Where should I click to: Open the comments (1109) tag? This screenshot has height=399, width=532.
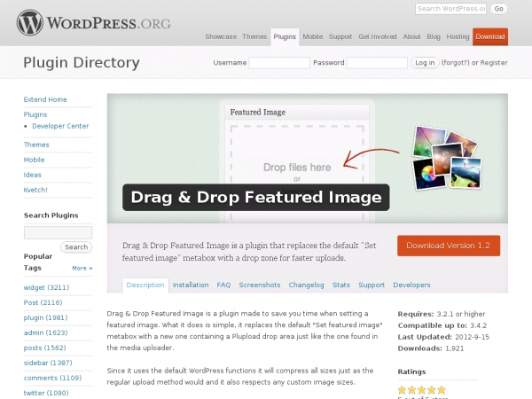pos(52,378)
